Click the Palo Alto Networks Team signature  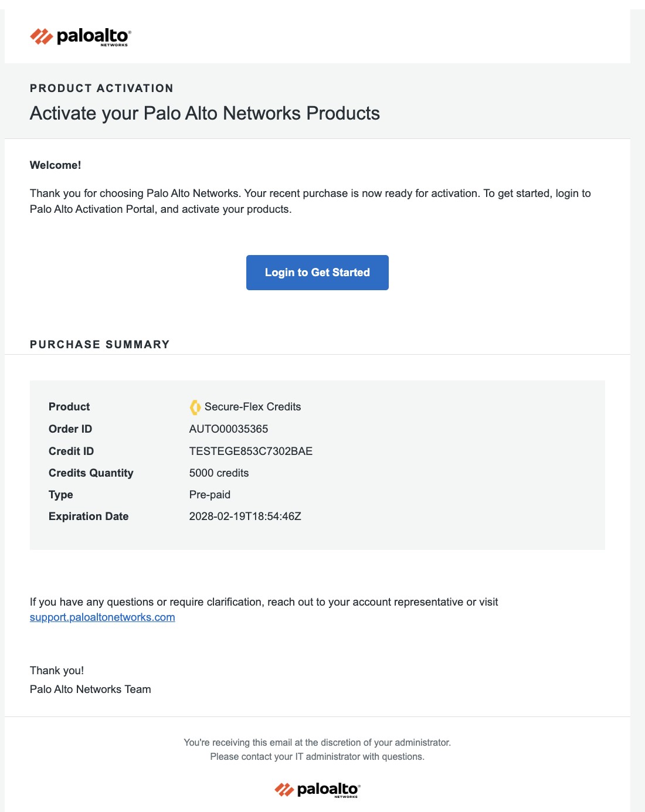tap(90, 689)
